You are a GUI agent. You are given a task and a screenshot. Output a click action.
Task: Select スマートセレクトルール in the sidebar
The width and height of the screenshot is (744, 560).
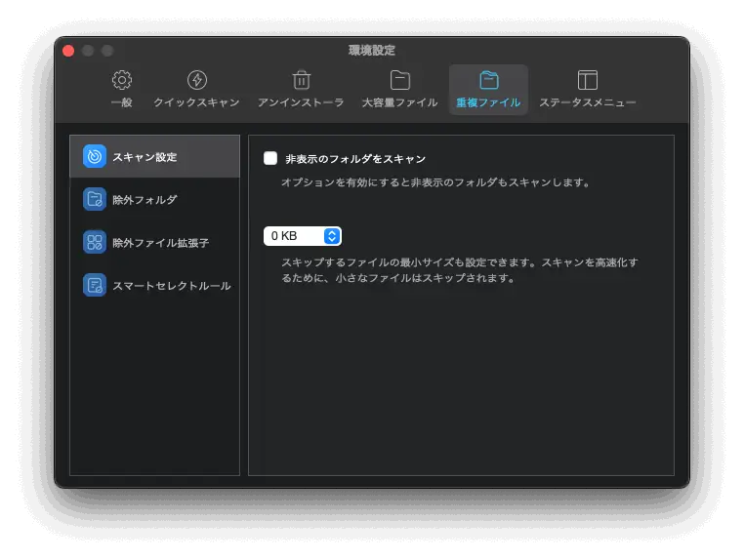[154, 285]
